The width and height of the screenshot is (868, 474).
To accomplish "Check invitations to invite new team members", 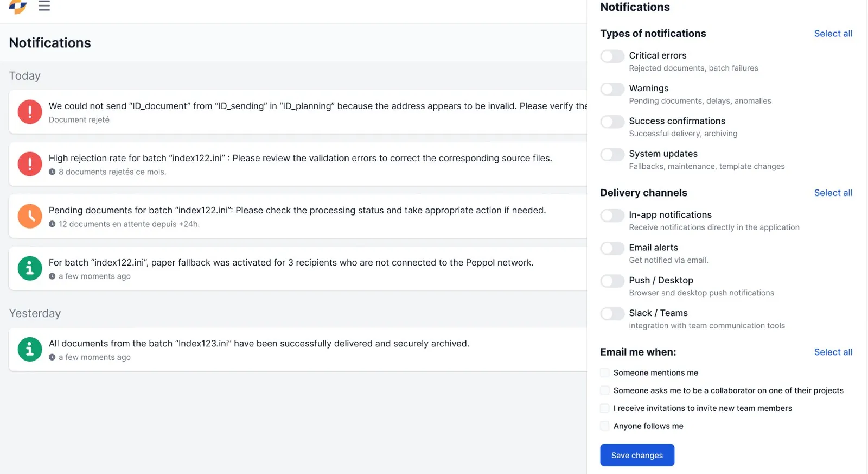I will 605,408.
